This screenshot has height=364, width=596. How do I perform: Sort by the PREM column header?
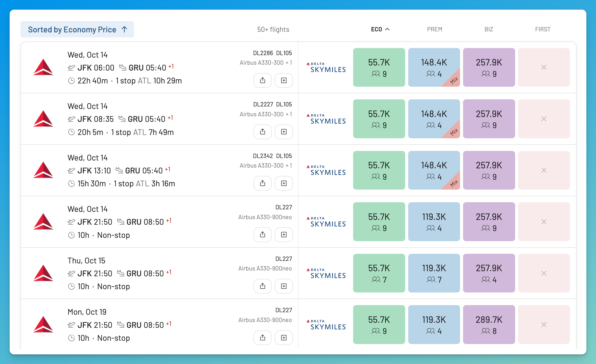(434, 29)
